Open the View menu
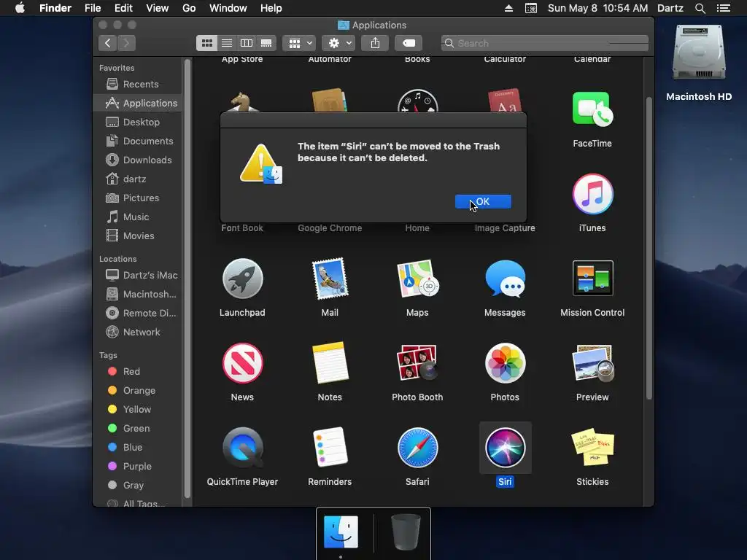 click(158, 8)
